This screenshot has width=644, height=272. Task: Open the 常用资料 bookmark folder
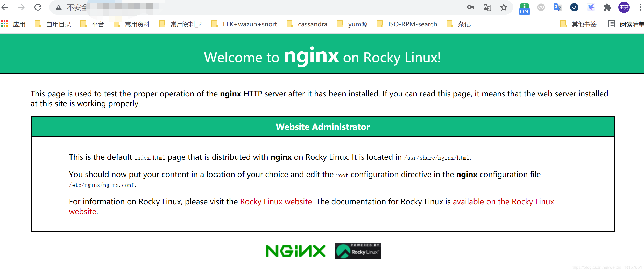tap(132, 24)
